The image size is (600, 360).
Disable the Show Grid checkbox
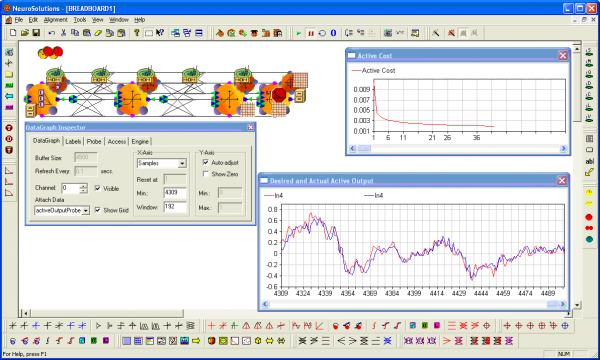[x=98, y=210]
